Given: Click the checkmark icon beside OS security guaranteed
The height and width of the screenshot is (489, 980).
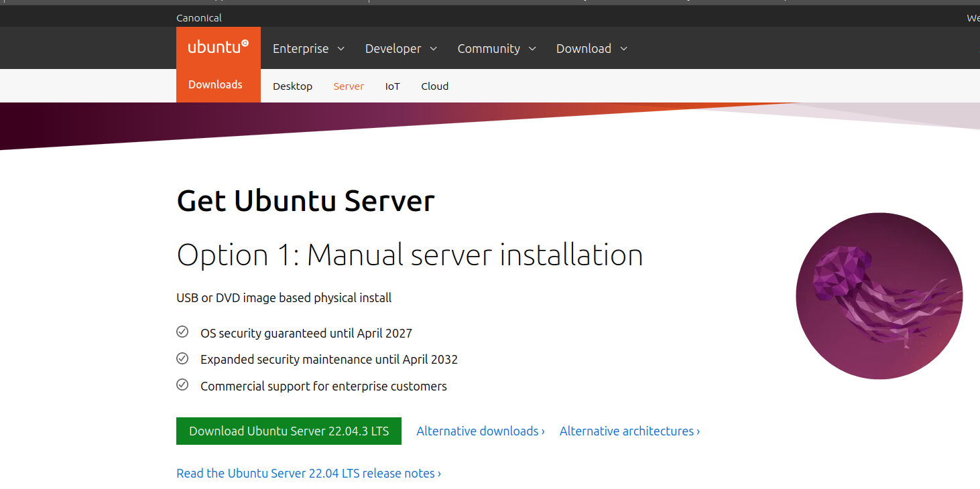Looking at the screenshot, I should pos(182,332).
